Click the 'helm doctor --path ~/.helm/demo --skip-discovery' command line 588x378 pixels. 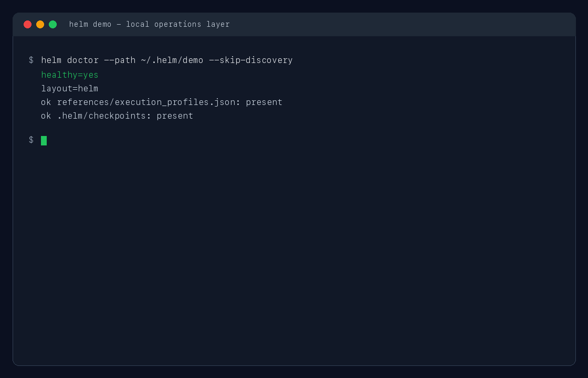click(x=167, y=60)
